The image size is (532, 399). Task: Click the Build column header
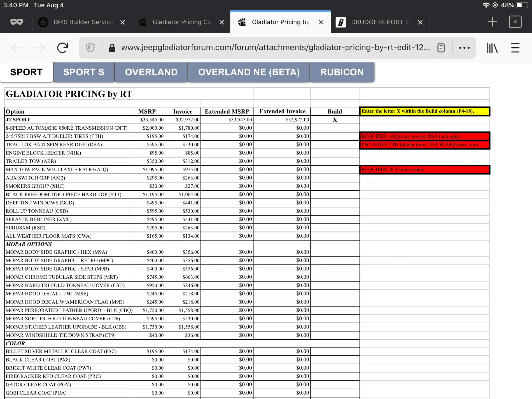tap(335, 111)
